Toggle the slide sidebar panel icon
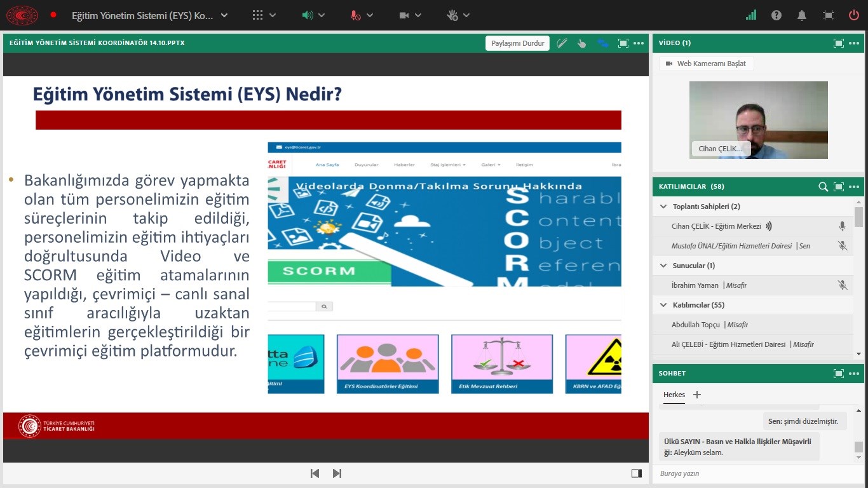Screen dimensions: 868x488 click(636, 473)
